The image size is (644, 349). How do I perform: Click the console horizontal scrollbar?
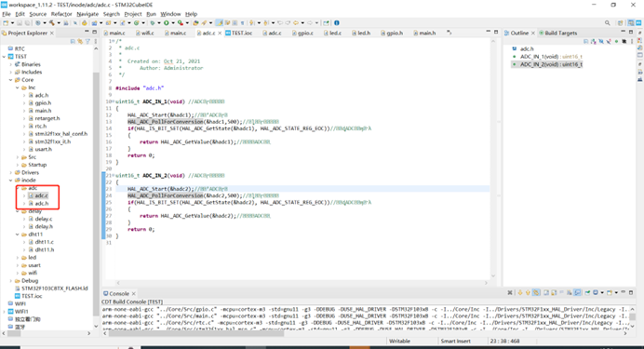tap(196, 333)
